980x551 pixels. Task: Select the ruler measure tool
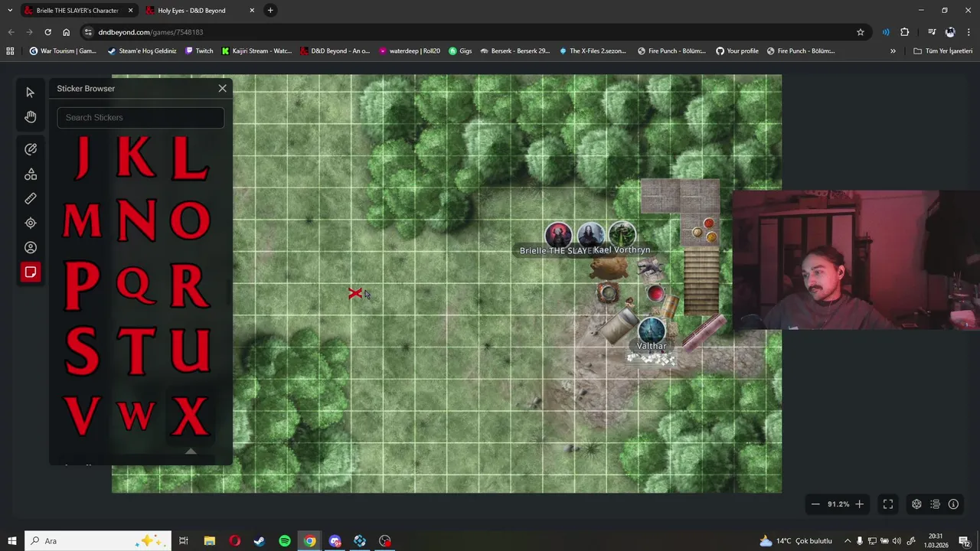tap(31, 198)
